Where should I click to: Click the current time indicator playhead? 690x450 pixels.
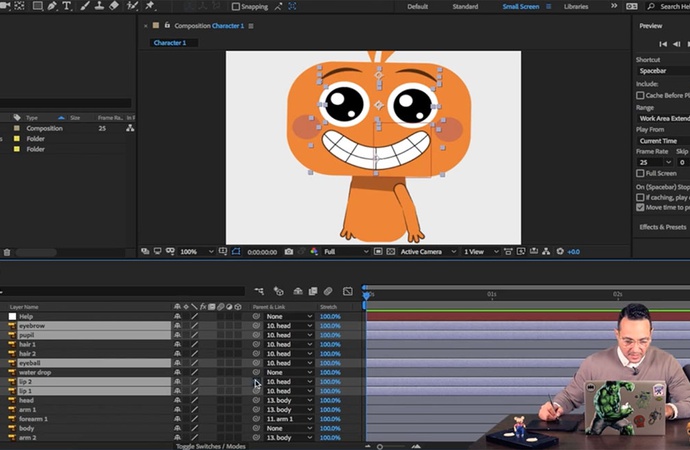click(x=366, y=295)
